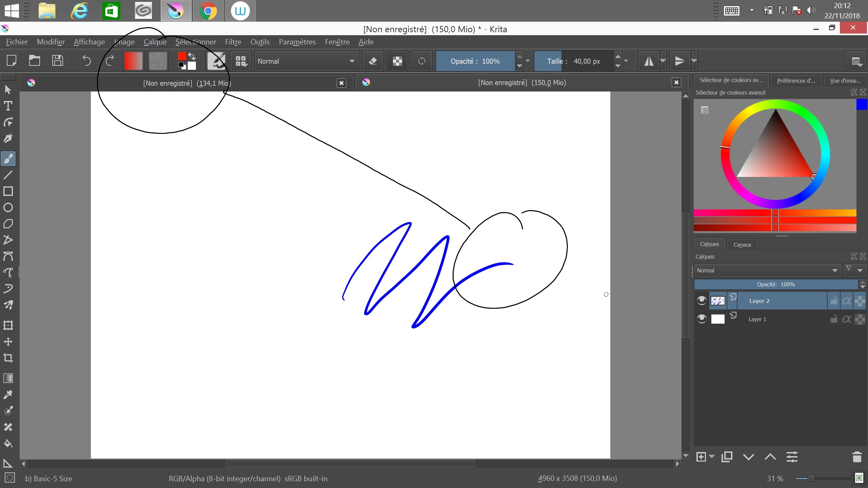Open the Normal blending mode dropdown

306,61
